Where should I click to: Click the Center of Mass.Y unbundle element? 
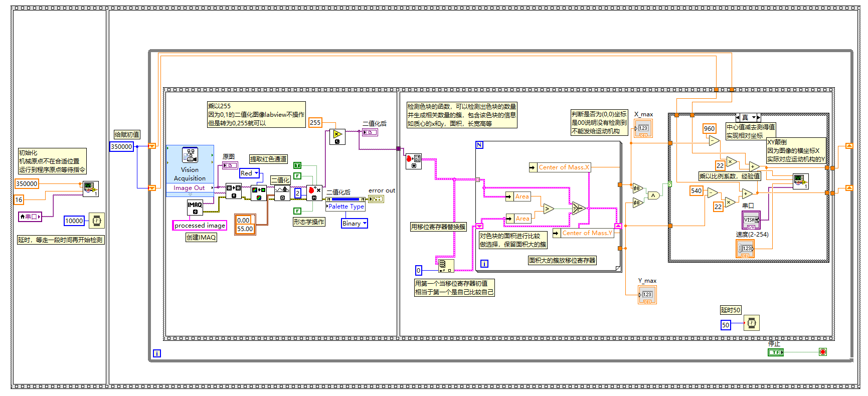(x=583, y=233)
